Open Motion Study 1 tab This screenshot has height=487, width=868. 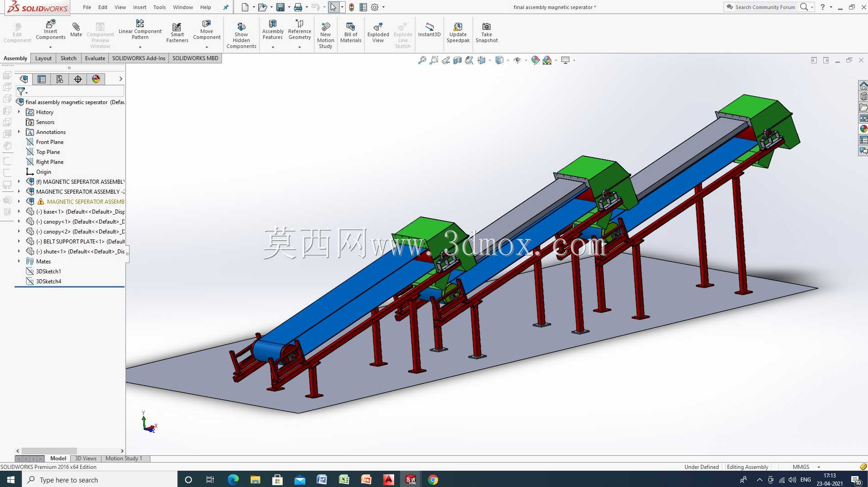(x=124, y=458)
